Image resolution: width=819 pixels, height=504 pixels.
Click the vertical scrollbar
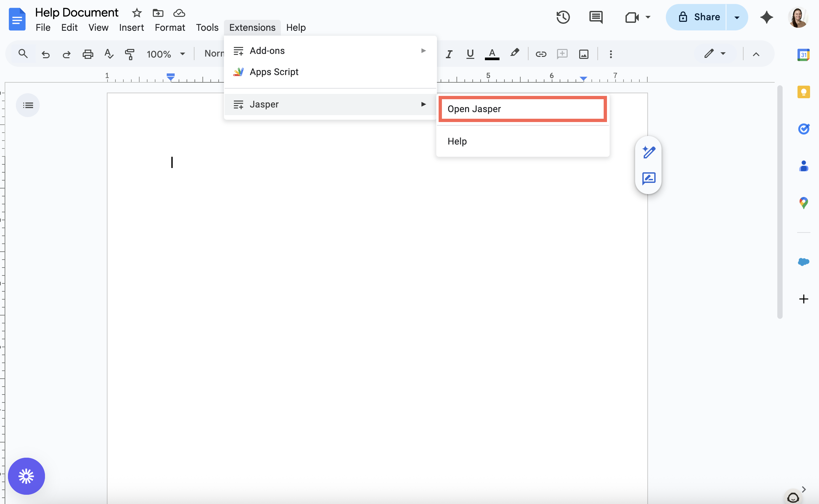[x=780, y=202]
